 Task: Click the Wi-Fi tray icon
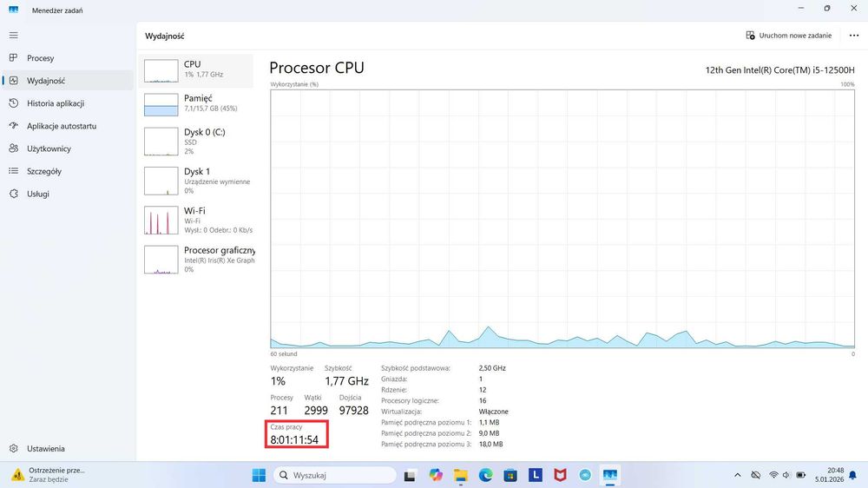coord(773,475)
